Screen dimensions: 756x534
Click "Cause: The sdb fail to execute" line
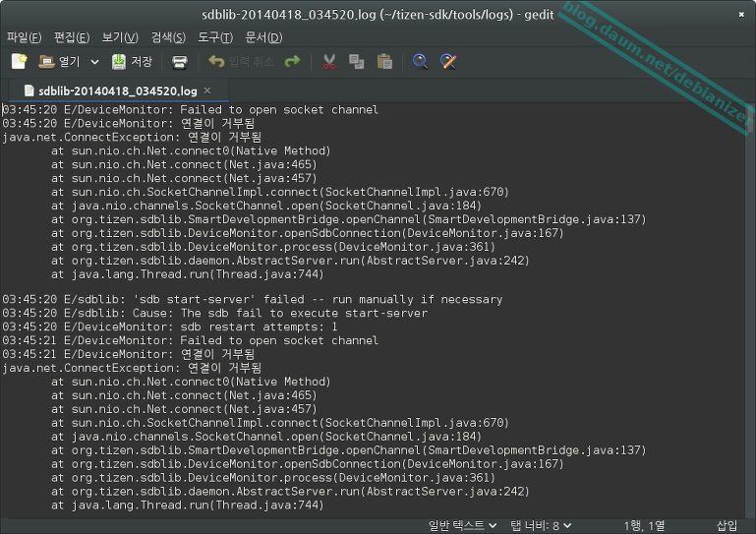[214, 313]
